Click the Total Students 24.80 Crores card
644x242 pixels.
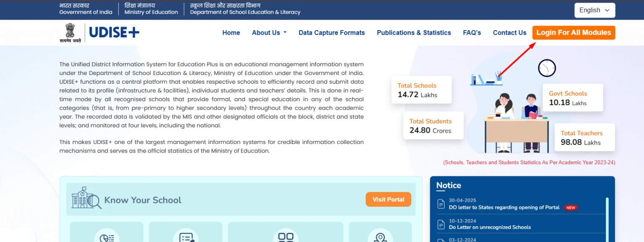point(434,125)
